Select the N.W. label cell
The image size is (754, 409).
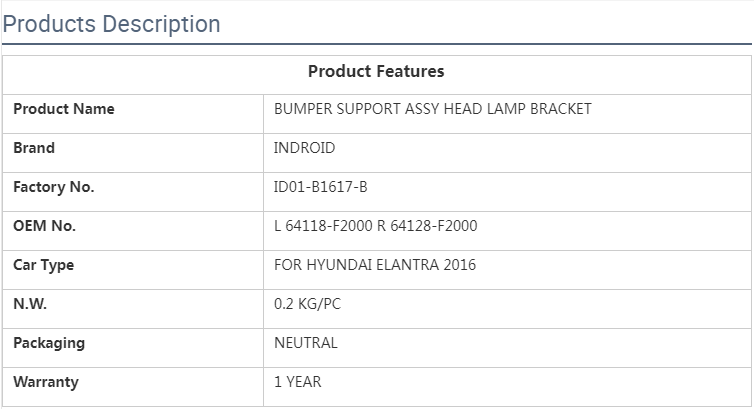tap(30, 304)
